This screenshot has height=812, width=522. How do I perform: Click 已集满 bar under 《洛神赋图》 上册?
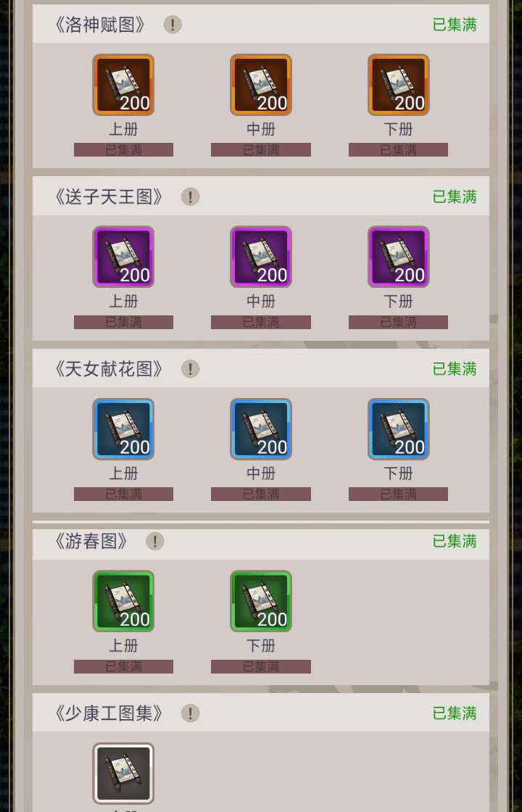(x=123, y=149)
